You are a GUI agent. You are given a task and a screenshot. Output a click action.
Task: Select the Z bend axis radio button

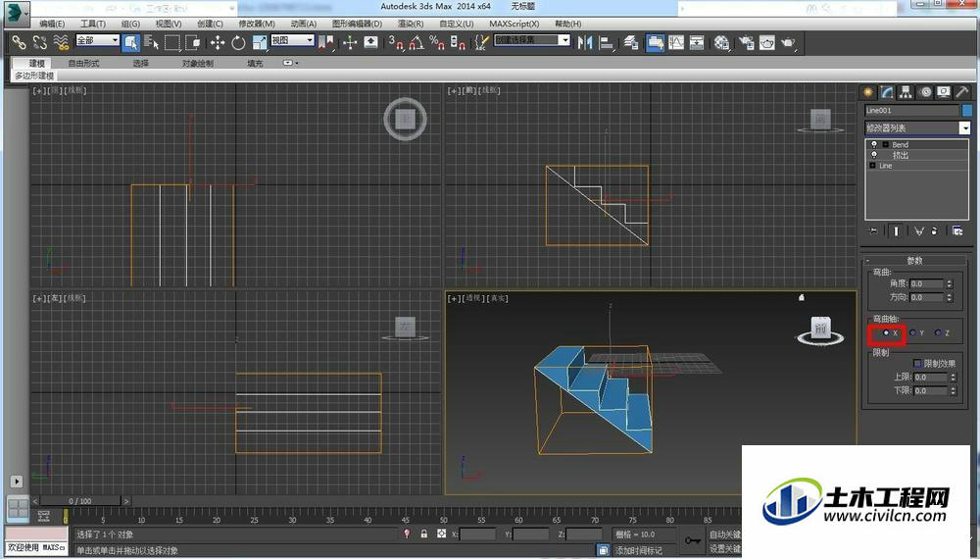938,333
